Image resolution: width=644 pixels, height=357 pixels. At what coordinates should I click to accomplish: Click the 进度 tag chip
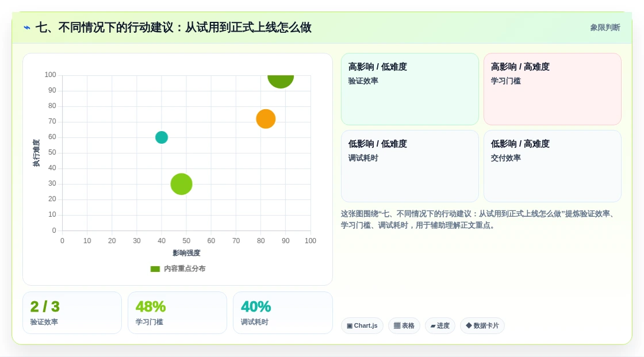(x=440, y=326)
